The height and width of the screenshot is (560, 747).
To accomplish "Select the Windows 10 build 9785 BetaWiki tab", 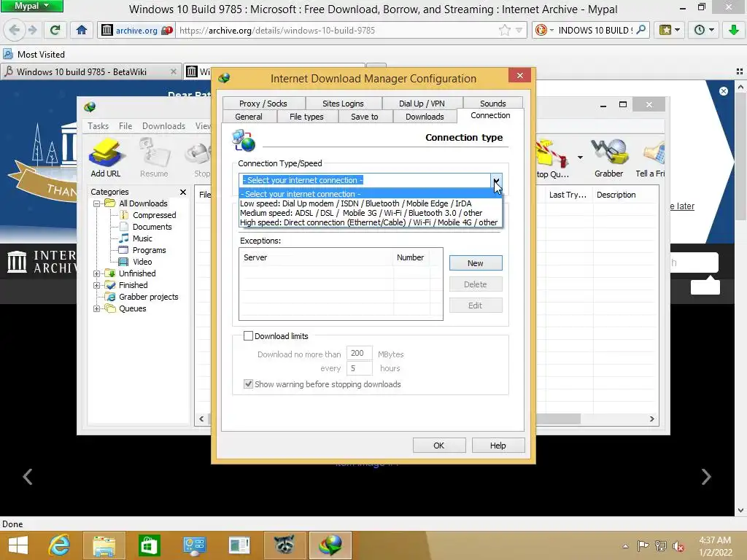I will [90, 72].
